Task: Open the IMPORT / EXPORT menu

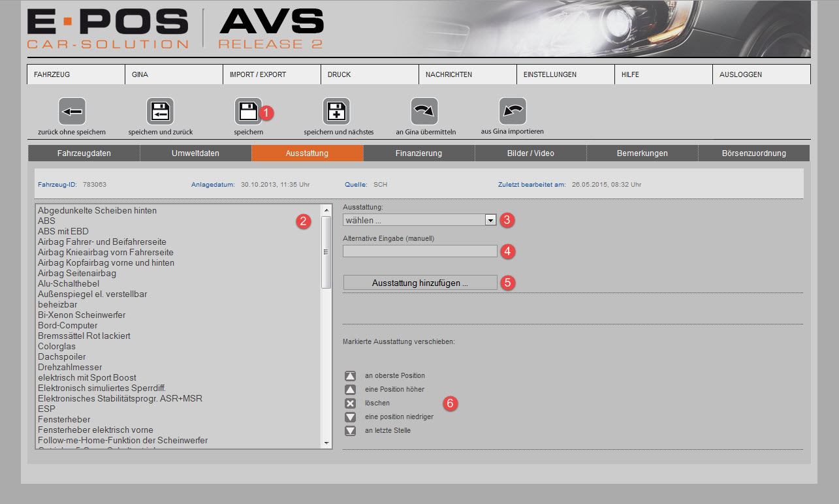Action: [x=272, y=74]
